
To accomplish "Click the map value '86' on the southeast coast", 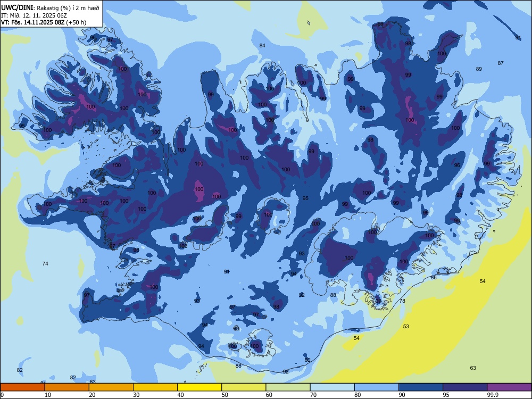I will click(x=434, y=278).
